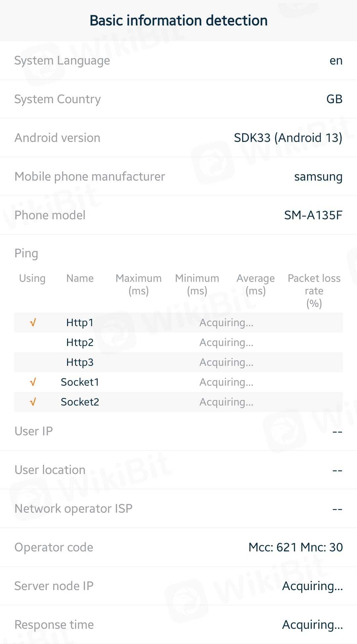
Task: Tap the phone model SM-A135F
Action: (x=313, y=215)
